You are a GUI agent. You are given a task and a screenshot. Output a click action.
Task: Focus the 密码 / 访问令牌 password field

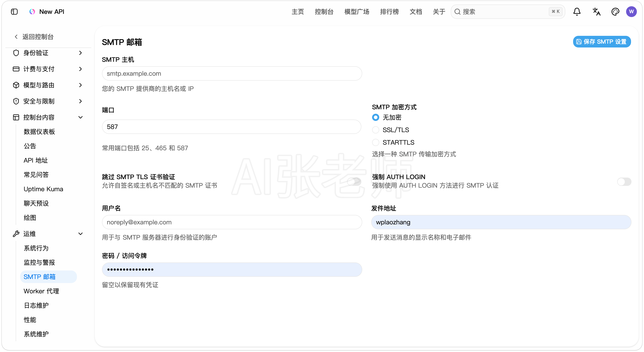click(x=232, y=270)
